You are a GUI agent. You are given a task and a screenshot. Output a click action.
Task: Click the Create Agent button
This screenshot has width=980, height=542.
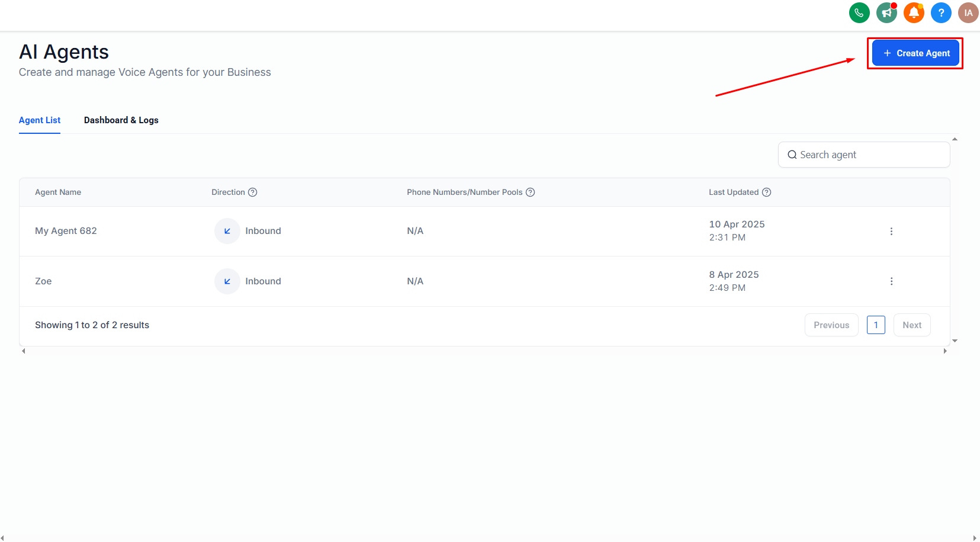point(915,53)
